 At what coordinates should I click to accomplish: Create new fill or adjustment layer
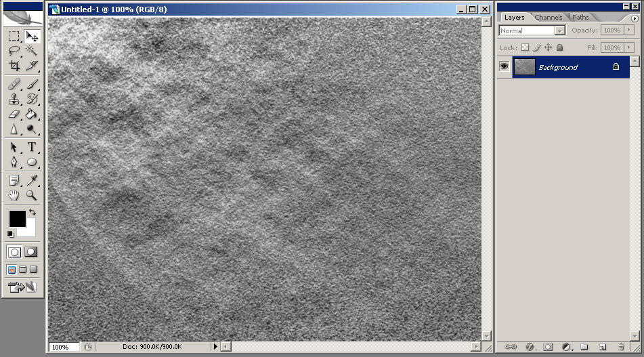pos(566,347)
